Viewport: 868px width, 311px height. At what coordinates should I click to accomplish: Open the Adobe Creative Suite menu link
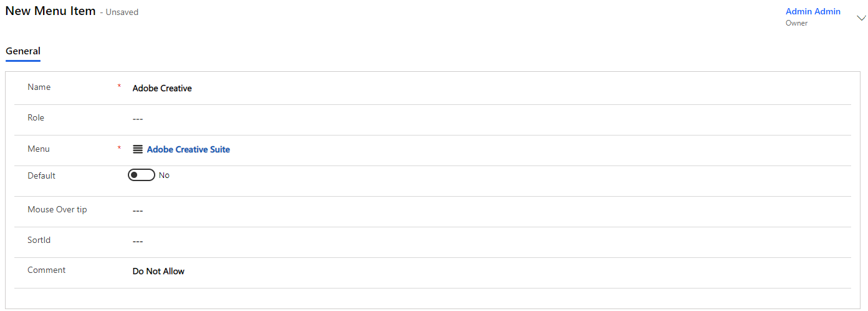pos(188,149)
